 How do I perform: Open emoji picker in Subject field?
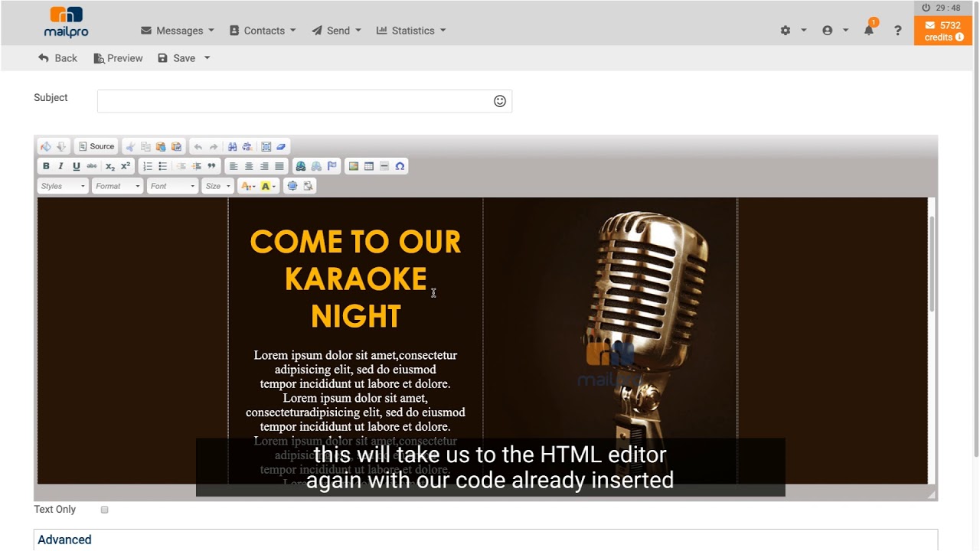coord(500,101)
